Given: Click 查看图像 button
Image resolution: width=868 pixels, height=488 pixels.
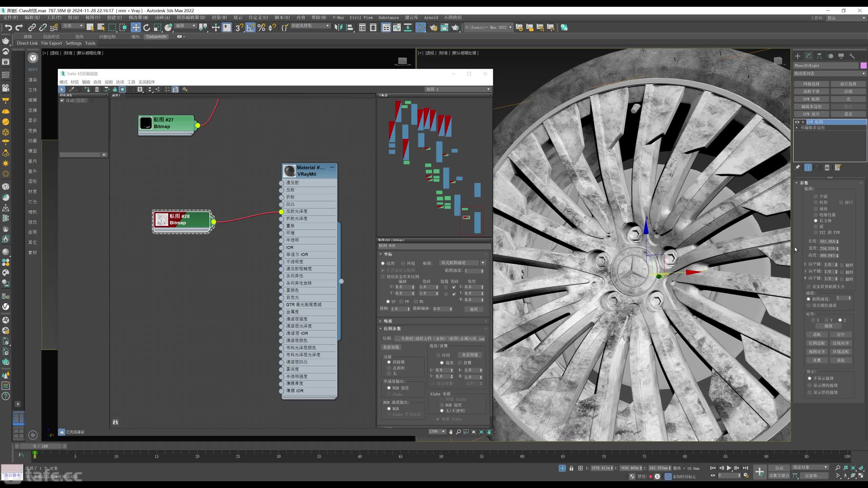Looking at the screenshot, I should point(470,355).
